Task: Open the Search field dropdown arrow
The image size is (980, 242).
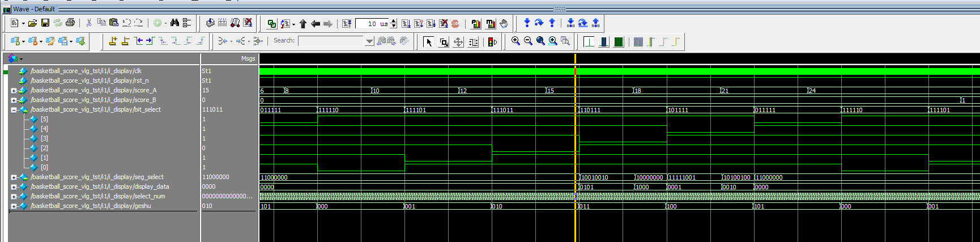Action: pos(369,41)
